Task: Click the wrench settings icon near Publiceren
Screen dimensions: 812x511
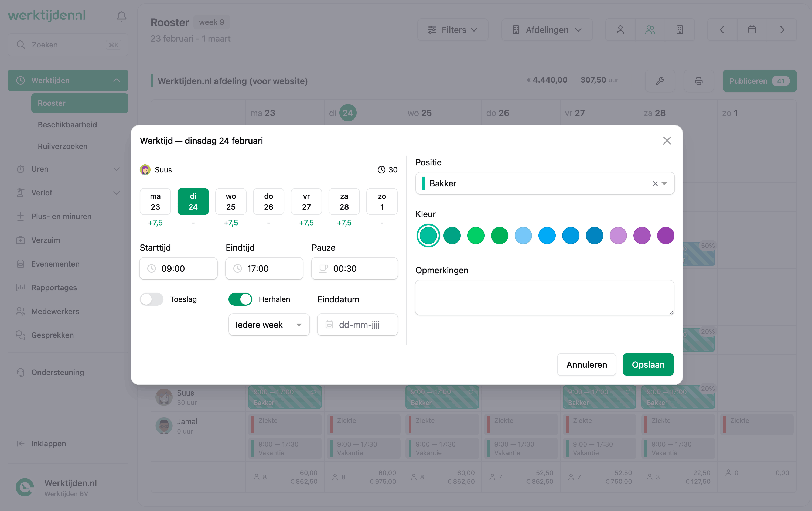Action: click(660, 81)
